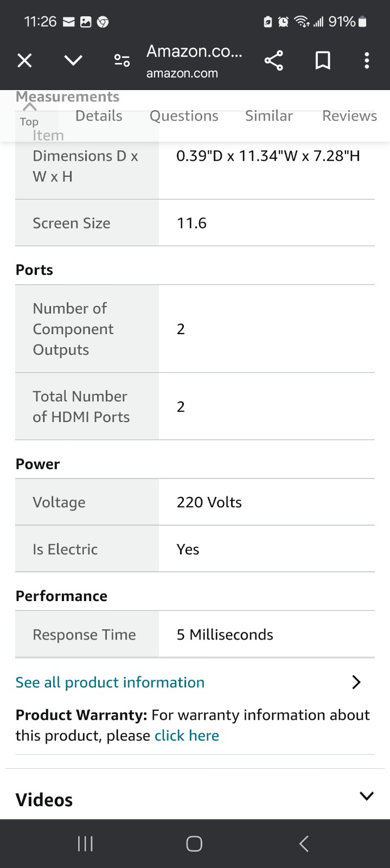
Task: Open the Reviews tab
Action: 349,116
